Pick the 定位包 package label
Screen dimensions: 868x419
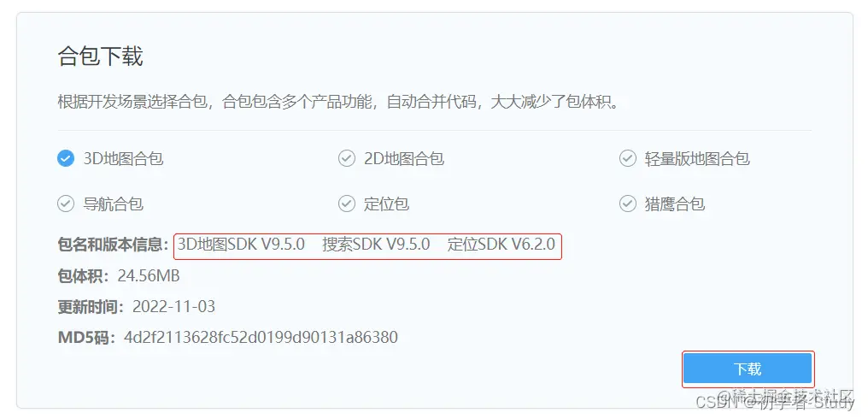386,204
